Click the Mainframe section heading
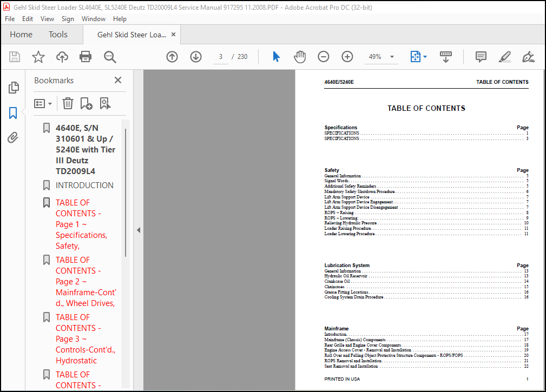This screenshot has height=392, width=546. coord(337,328)
